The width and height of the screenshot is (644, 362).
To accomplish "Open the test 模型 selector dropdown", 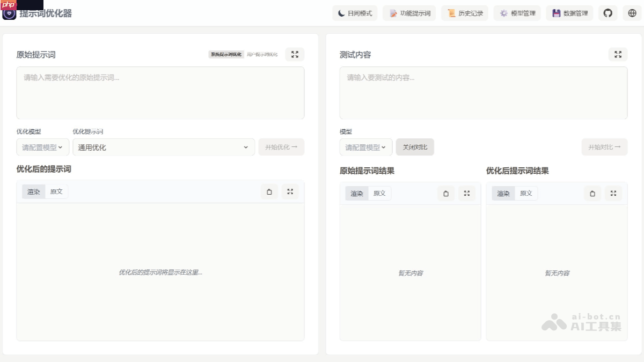I will pyautogui.click(x=365, y=146).
